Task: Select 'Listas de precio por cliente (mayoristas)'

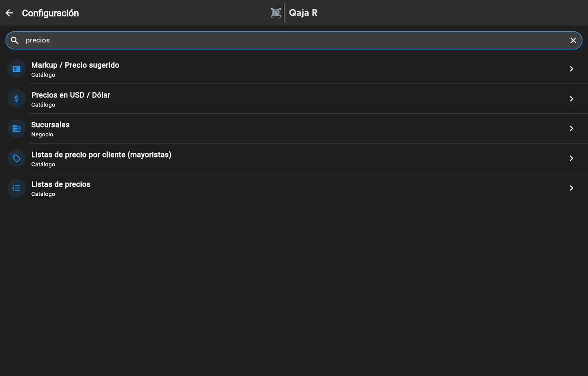Action: (x=294, y=158)
